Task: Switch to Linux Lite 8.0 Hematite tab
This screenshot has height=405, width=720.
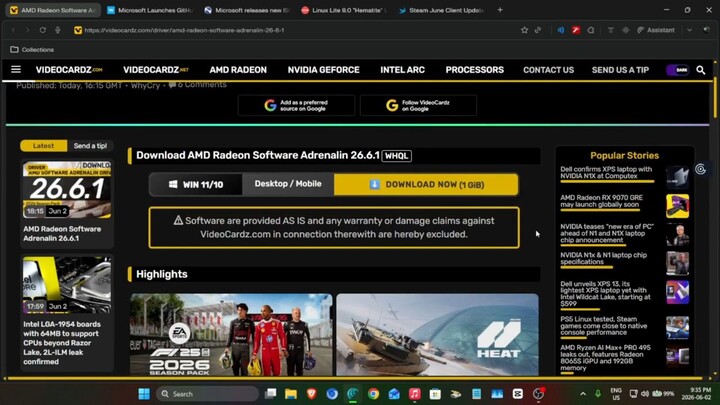Action: coord(344,10)
